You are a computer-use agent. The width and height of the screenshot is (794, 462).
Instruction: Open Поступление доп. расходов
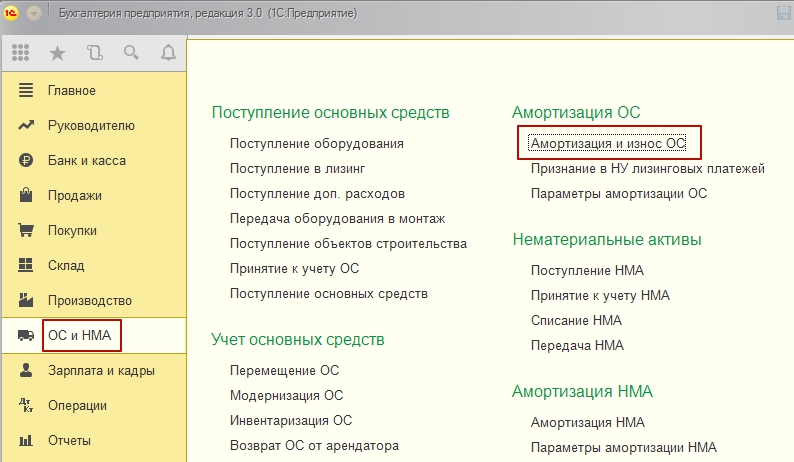[x=317, y=194]
